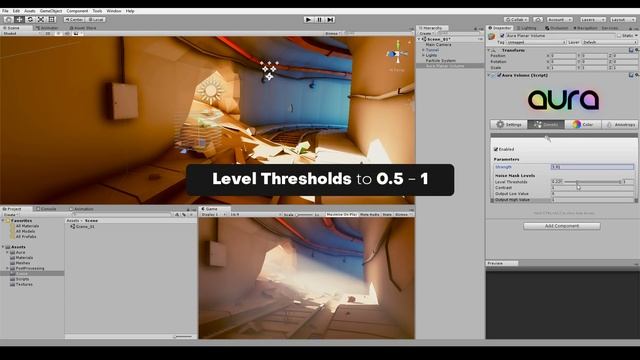Select the Scale tool in toolbar
Image resolution: width=640 pixels, height=360 pixels.
(41, 19)
